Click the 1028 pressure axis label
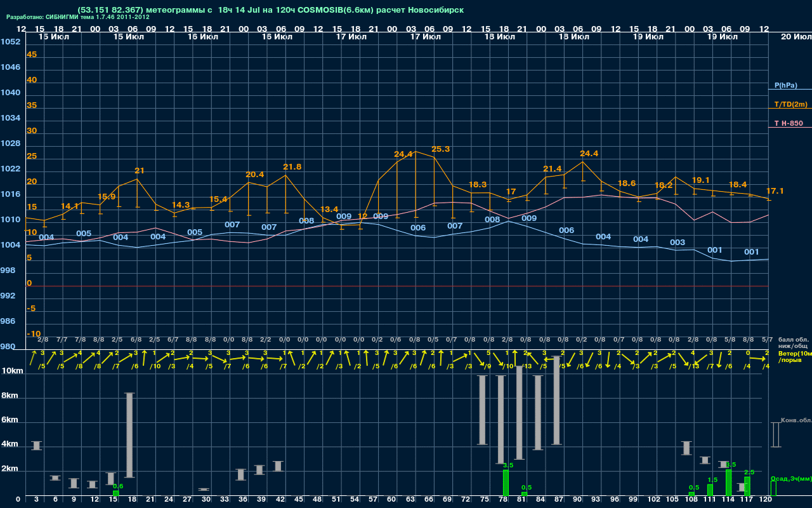The width and height of the screenshot is (812, 508). point(10,144)
